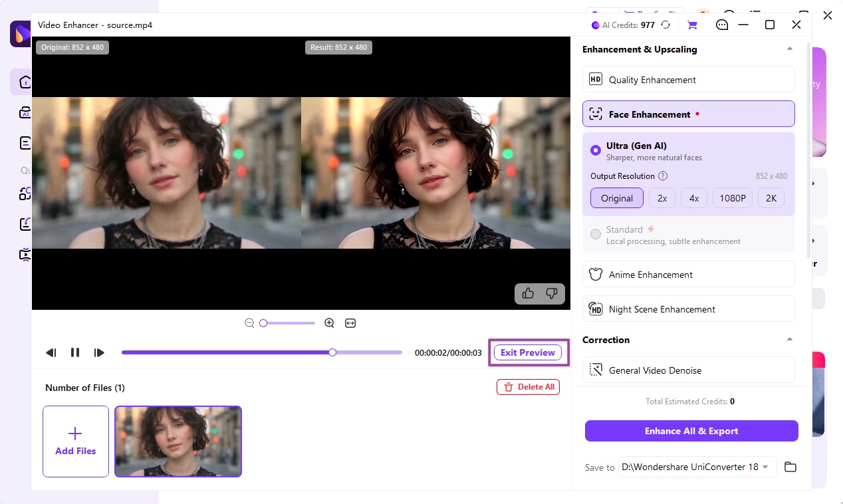Zoom out the preview with the minus magnifier
The image size is (843, 504).
(249, 323)
